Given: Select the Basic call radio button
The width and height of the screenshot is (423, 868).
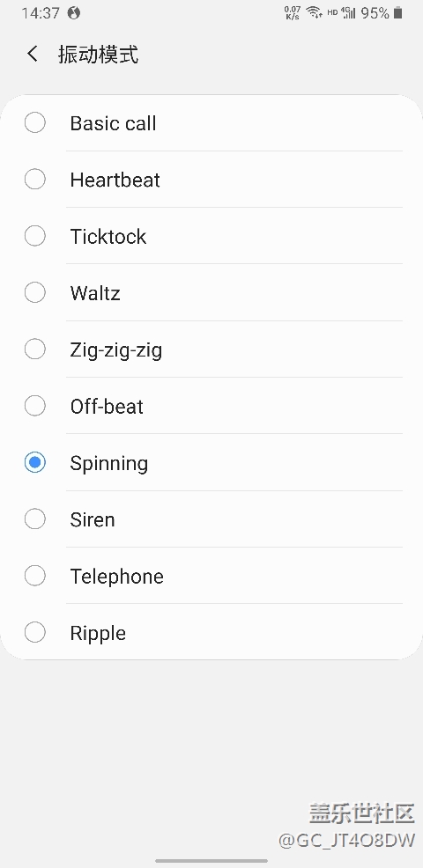Looking at the screenshot, I should point(35,123).
